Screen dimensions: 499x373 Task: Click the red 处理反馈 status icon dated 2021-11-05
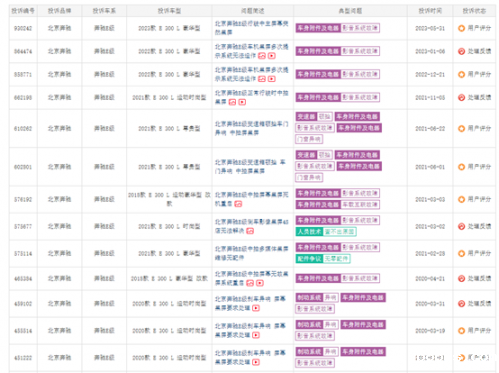[x=461, y=97]
